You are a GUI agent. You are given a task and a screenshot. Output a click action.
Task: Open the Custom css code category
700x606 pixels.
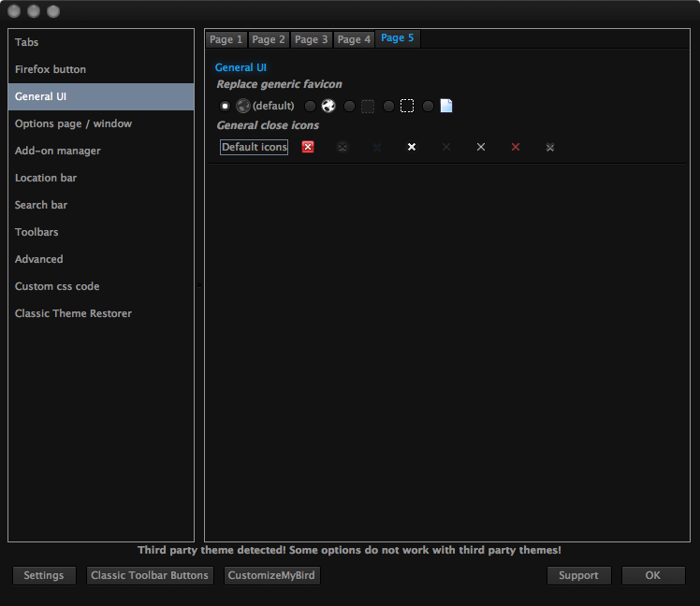101,286
